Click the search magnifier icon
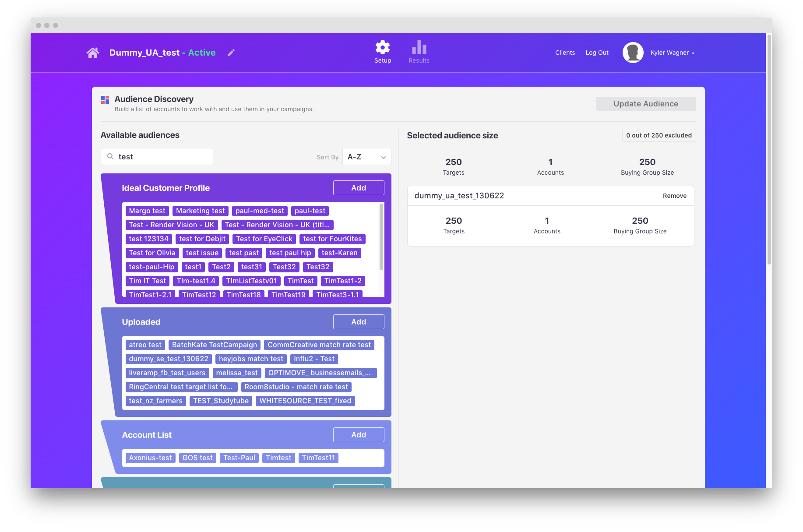803x532 pixels. [110, 156]
